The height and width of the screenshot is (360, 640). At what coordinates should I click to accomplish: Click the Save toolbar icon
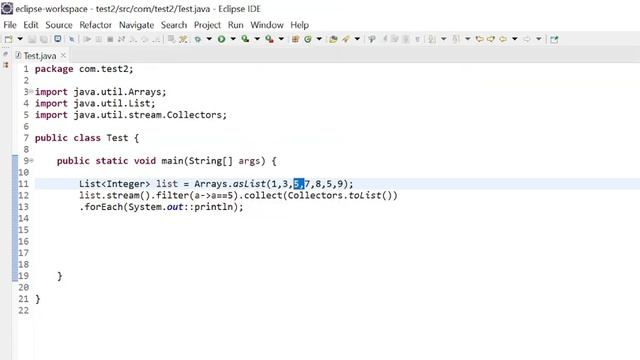pyautogui.click(x=32, y=39)
